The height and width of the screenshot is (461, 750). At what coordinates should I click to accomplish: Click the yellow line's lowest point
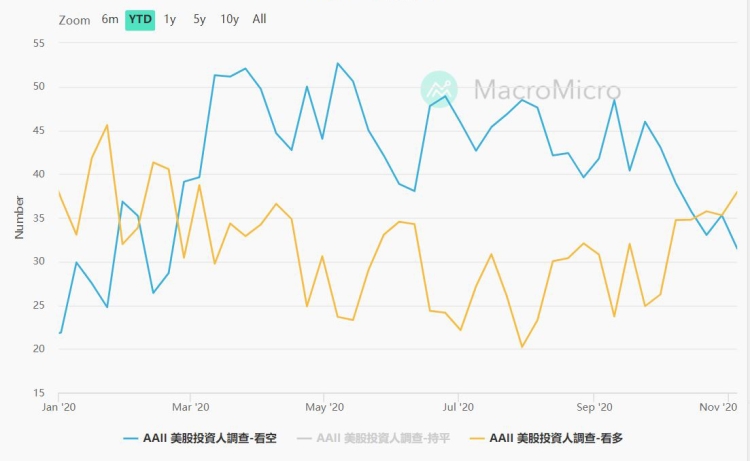(522, 347)
